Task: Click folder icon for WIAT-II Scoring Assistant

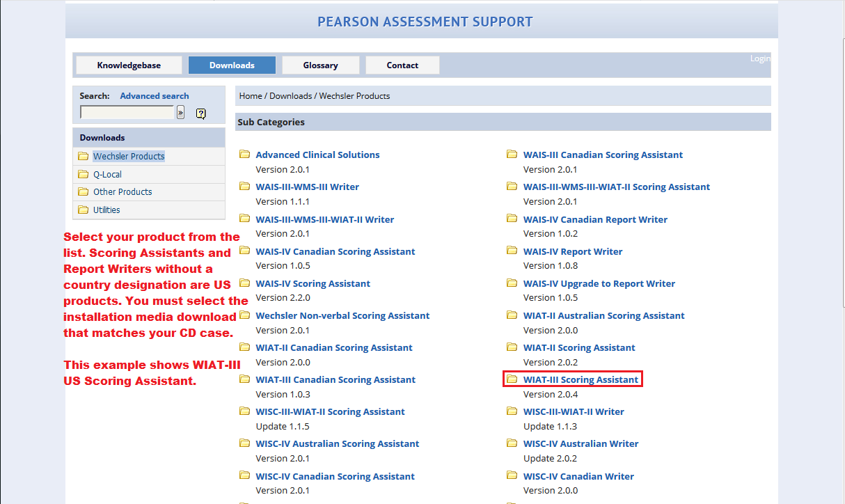Action: pyautogui.click(x=512, y=347)
